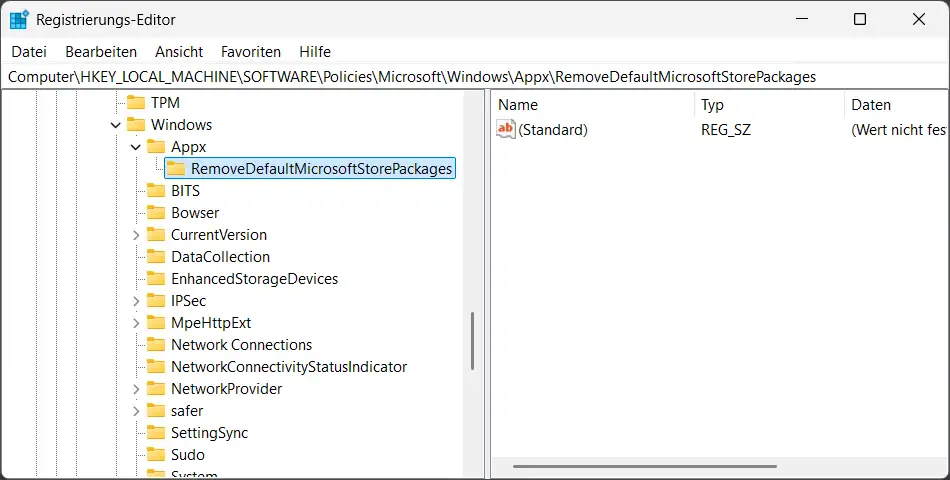The width and height of the screenshot is (950, 480).
Task: Click the Sudo folder icon
Action: pyautogui.click(x=155, y=455)
